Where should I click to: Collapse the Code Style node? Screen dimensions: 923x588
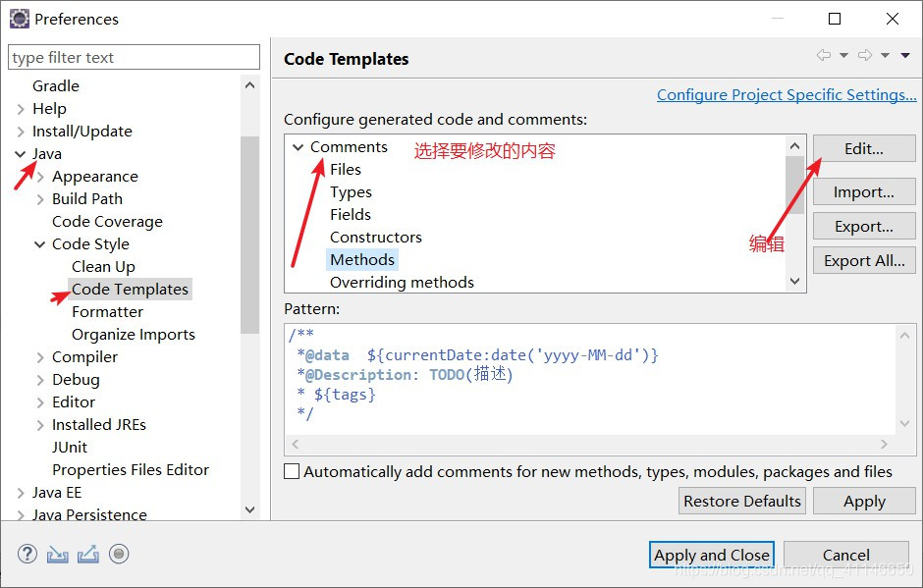(x=39, y=244)
